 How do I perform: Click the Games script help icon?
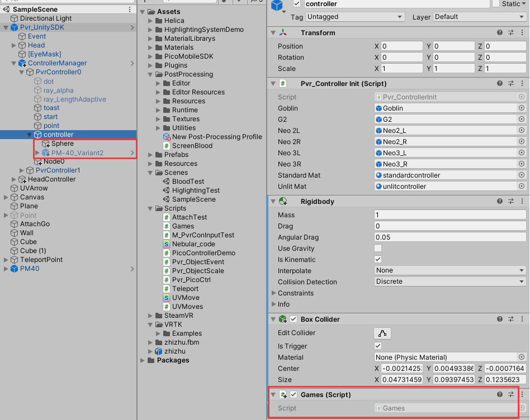500,394
